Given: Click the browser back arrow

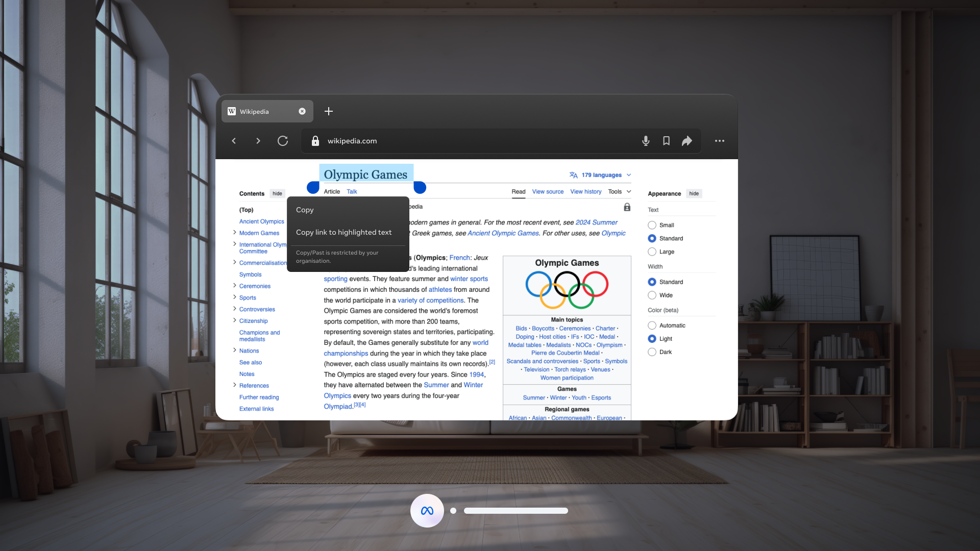Looking at the screenshot, I should point(234,141).
